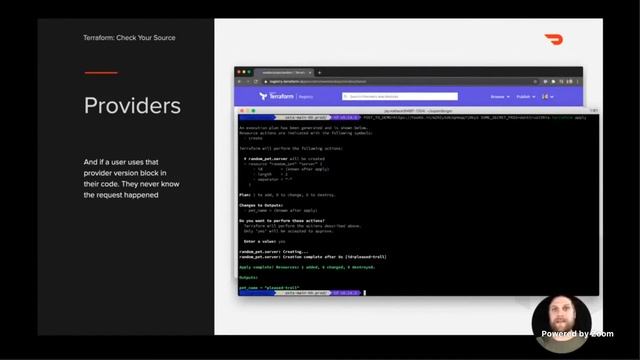Select the open Chrome tab in the browser

pos(283,73)
